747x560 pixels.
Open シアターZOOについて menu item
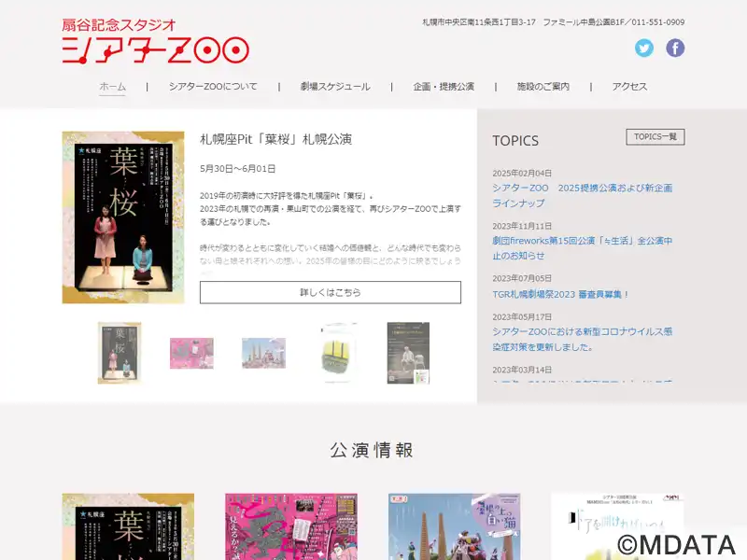click(x=213, y=87)
